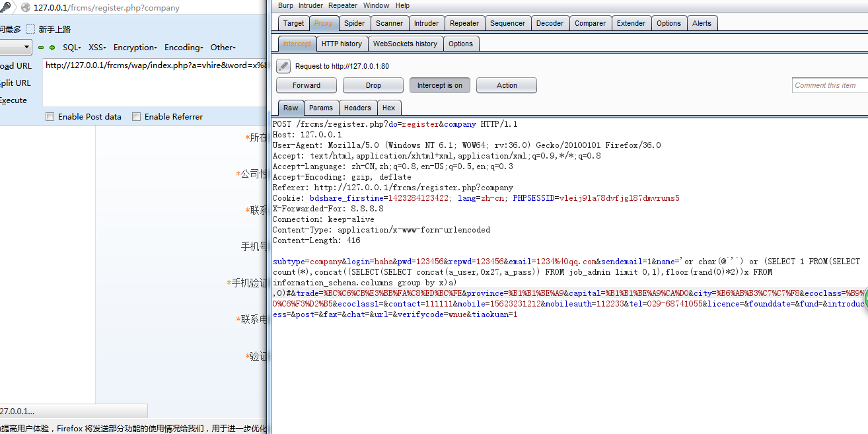This screenshot has width=868, height=434.
Task: Open the Encoding dropdown in HackBar
Action: coord(184,48)
